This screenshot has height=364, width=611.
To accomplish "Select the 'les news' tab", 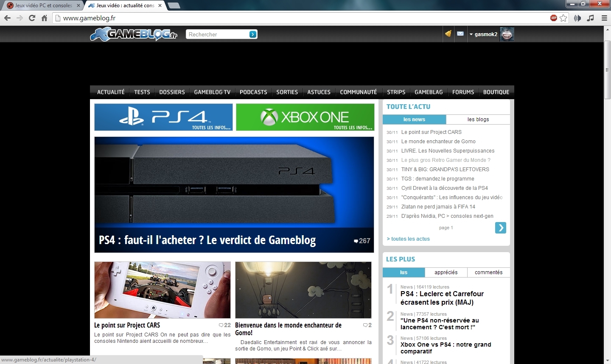I will 414,119.
